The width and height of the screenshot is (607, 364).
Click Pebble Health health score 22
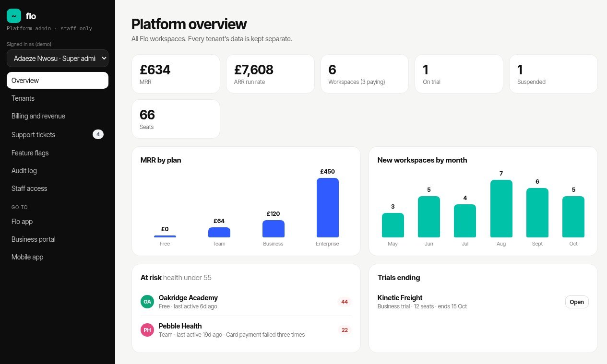coord(345,330)
